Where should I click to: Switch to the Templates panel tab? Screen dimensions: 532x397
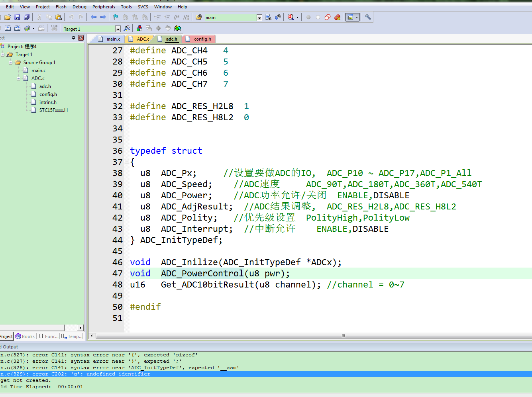(x=72, y=336)
